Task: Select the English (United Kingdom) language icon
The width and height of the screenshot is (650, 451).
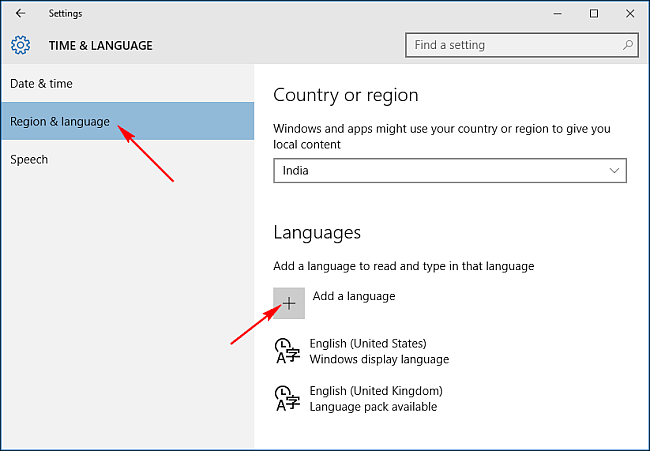Action: click(x=286, y=398)
